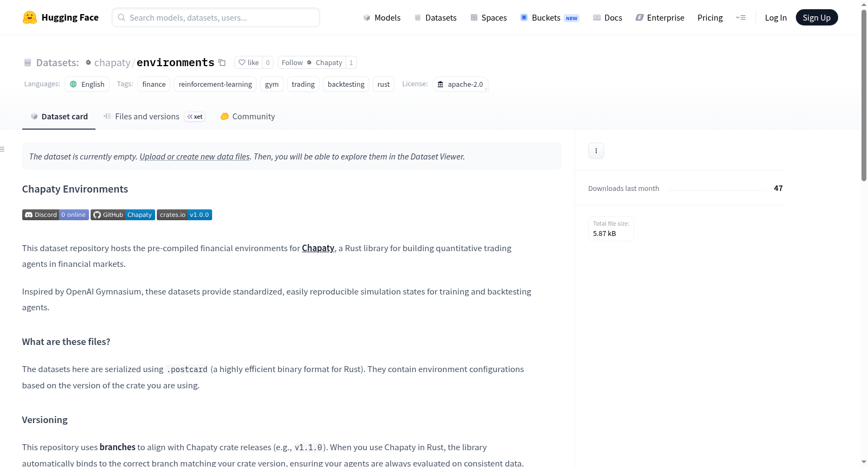Go to the Enterprise page
This screenshot has width=868, height=467.
click(660, 17)
